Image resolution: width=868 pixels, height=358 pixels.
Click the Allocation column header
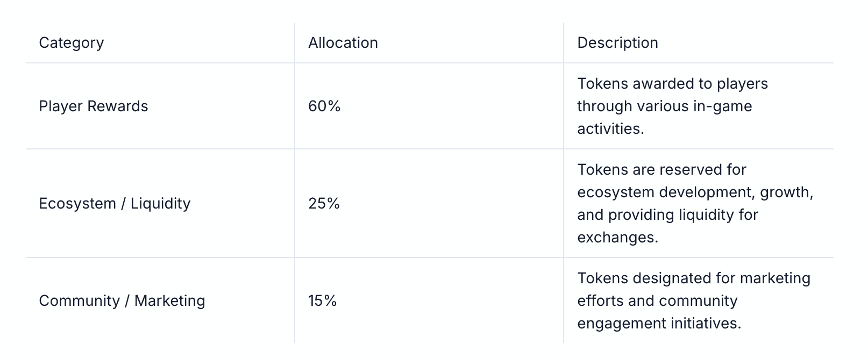(x=343, y=43)
